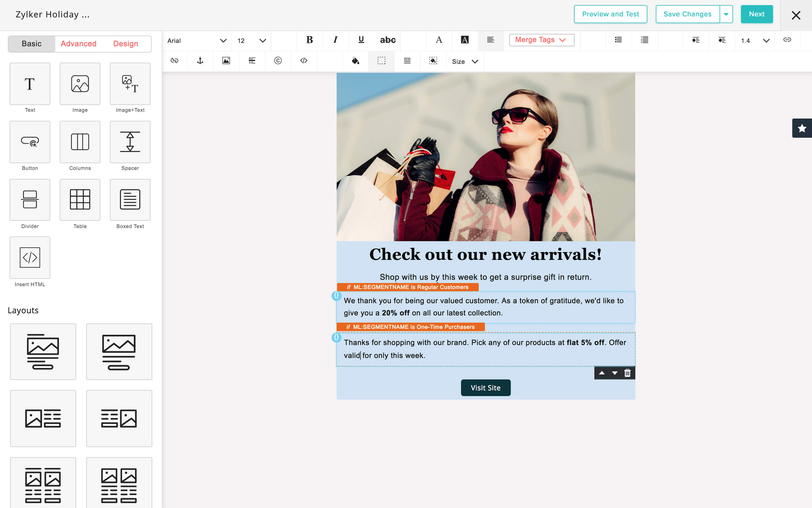Screen dimensions: 812x508
Task: Select the Insert HTML component
Action: 30,258
